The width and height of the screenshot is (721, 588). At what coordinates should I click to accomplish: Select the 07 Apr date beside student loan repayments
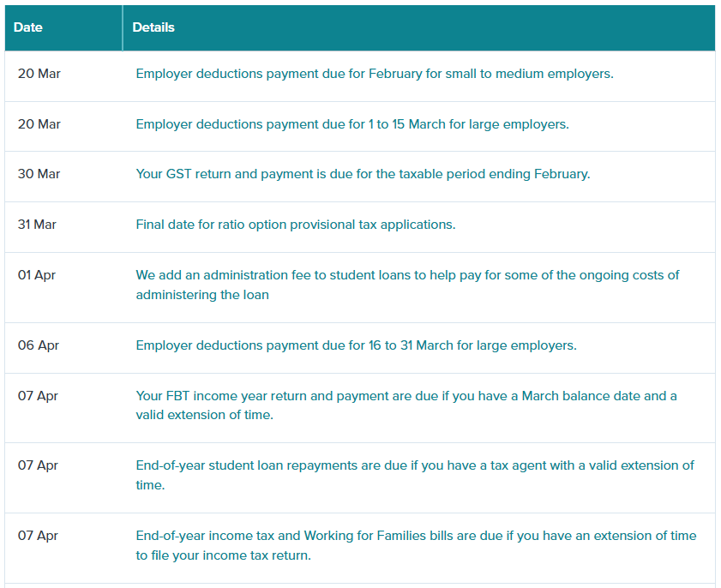click(x=39, y=465)
